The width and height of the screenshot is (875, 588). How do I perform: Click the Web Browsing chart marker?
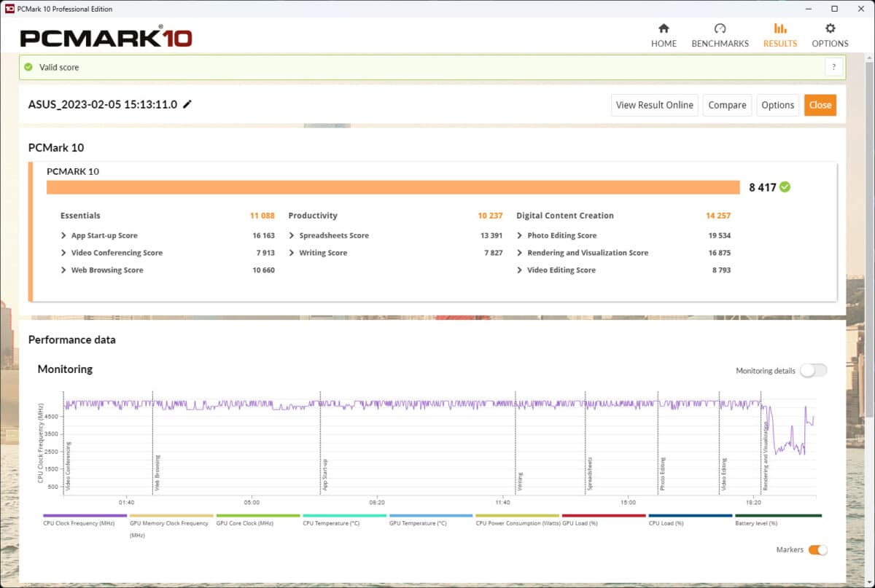157,472
